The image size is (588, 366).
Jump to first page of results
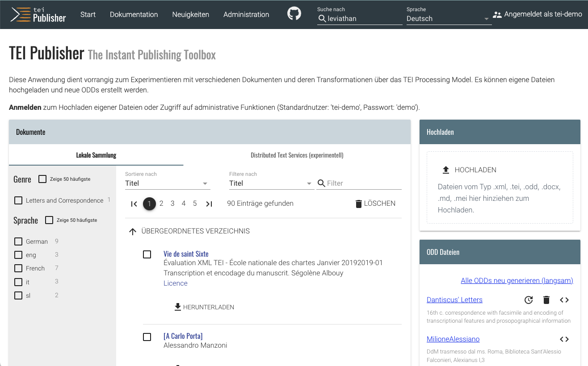pyautogui.click(x=134, y=204)
